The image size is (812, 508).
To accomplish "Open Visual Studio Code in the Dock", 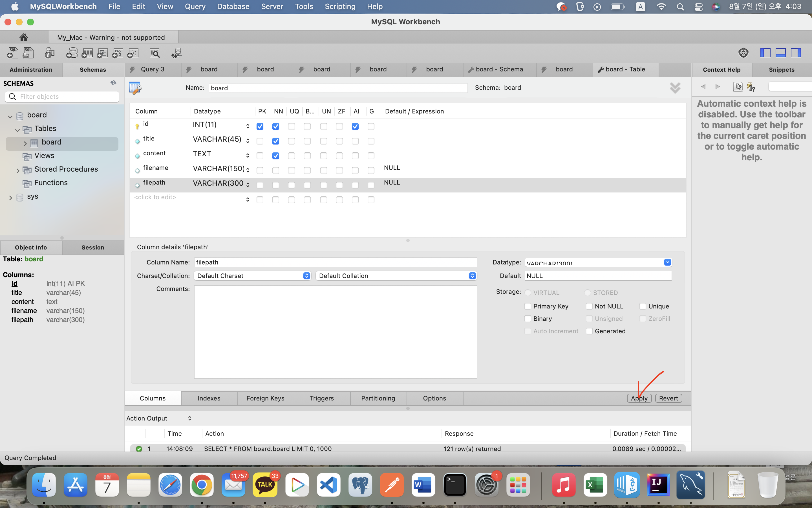I will (328, 485).
